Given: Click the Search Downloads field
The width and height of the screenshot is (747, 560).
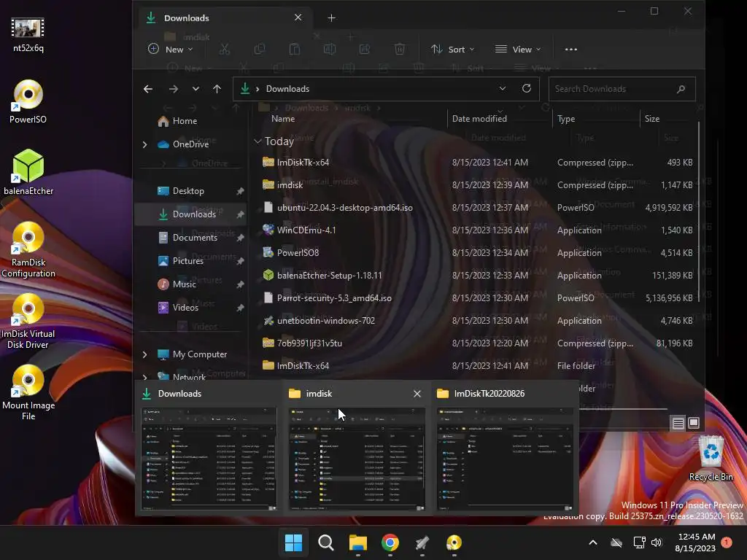Looking at the screenshot, I should coord(622,89).
